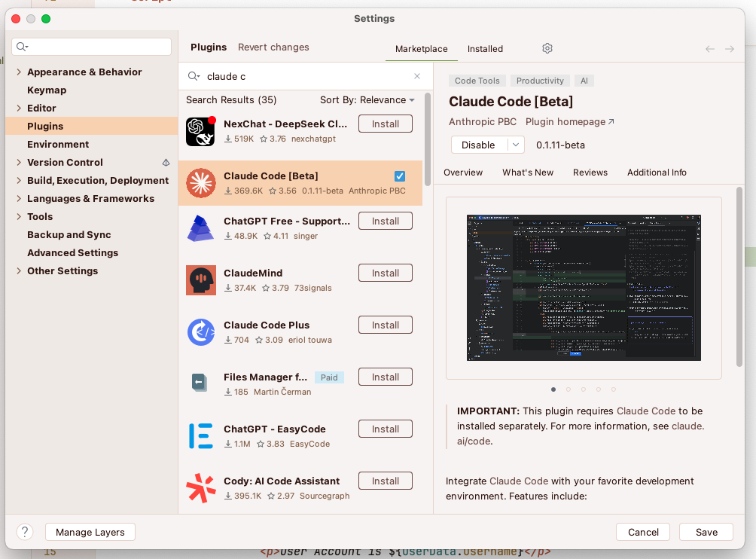Select Backup and Sync settings
Screen dimensions: 756x559
(x=69, y=235)
